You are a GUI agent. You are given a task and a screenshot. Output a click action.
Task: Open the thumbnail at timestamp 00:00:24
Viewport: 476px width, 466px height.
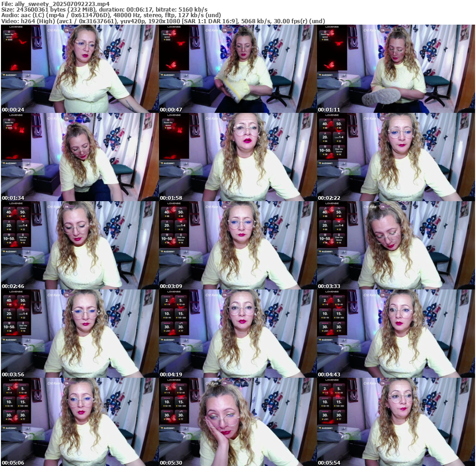tap(79, 69)
